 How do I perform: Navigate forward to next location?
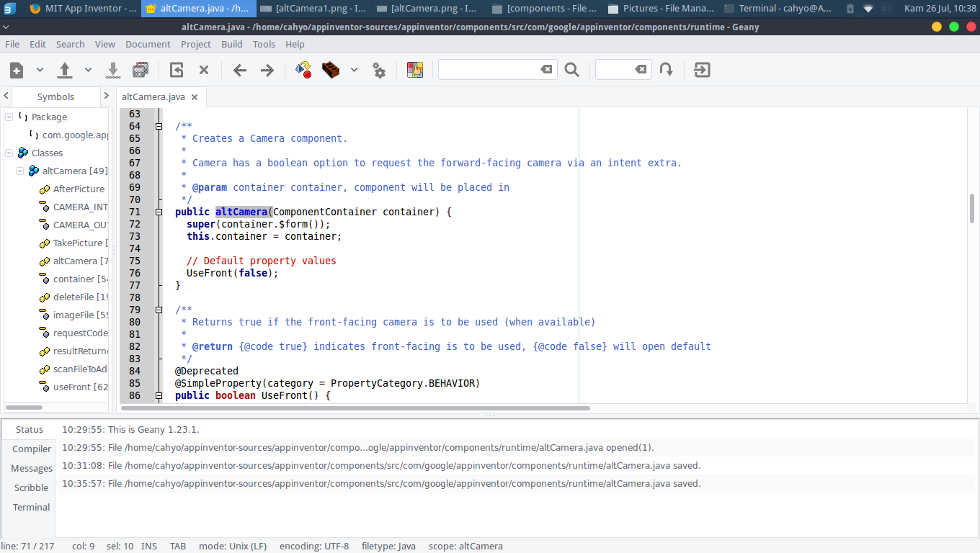pos(267,70)
